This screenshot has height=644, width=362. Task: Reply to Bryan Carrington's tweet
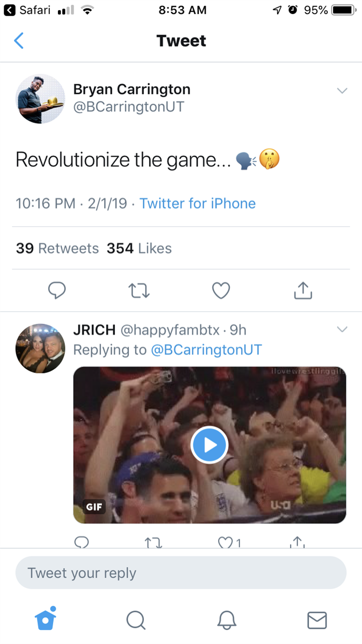point(57,290)
